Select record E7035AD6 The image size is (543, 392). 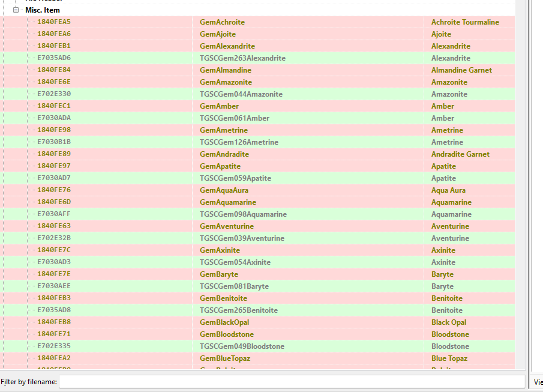point(53,58)
